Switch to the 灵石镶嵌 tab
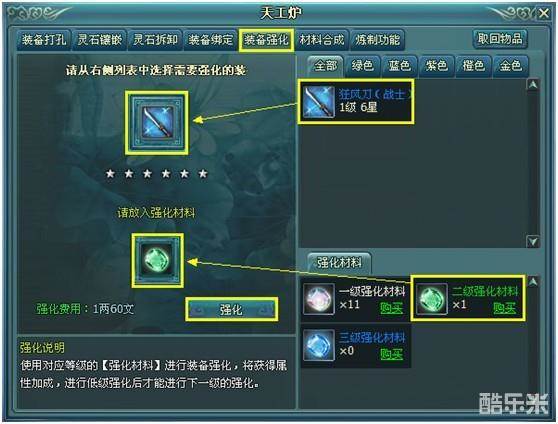This screenshot has width=558, height=424. point(100,40)
